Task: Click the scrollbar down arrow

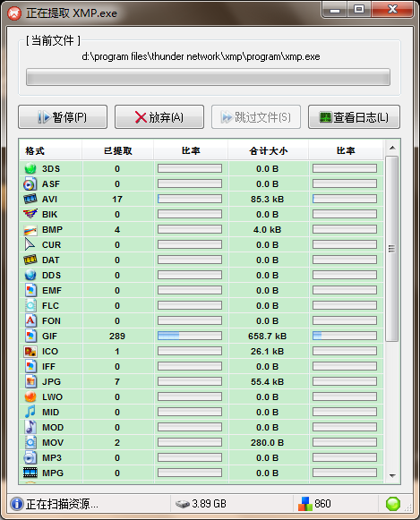Action: pyautogui.click(x=392, y=476)
